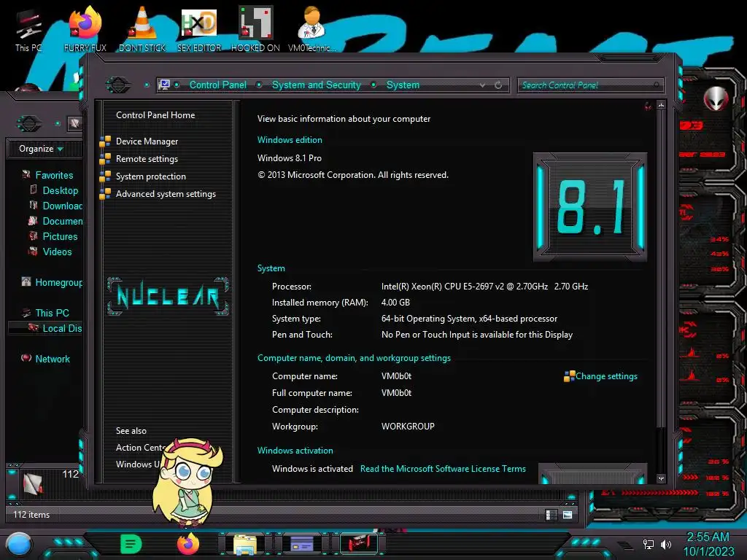
Task: Switch Explorer to large icons view button
Action: [568, 515]
